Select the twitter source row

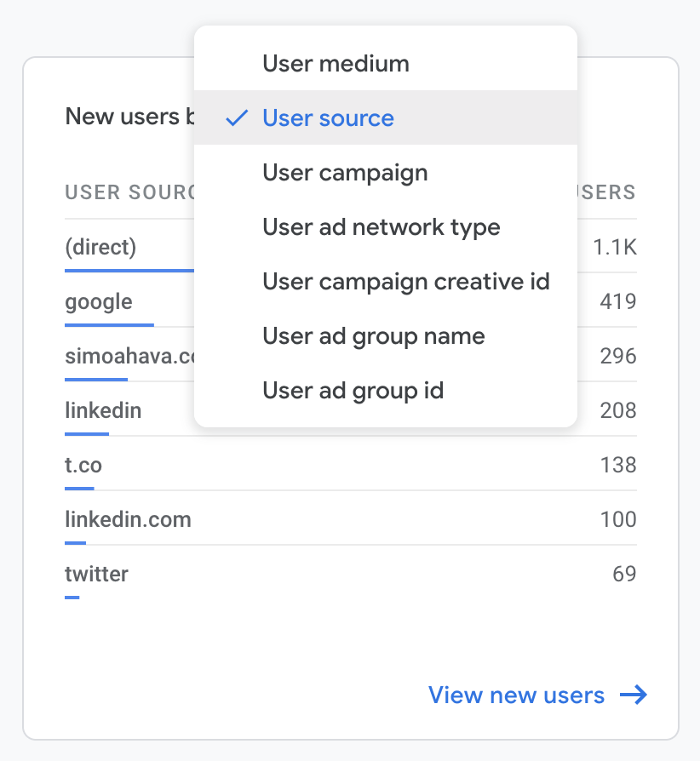click(96, 574)
